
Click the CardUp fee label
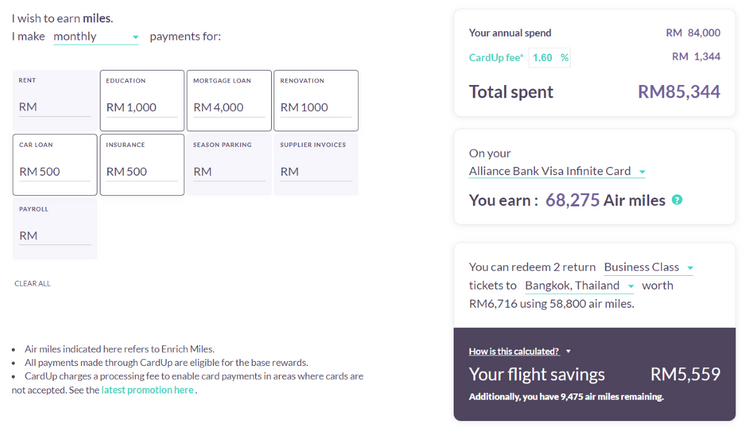496,58
